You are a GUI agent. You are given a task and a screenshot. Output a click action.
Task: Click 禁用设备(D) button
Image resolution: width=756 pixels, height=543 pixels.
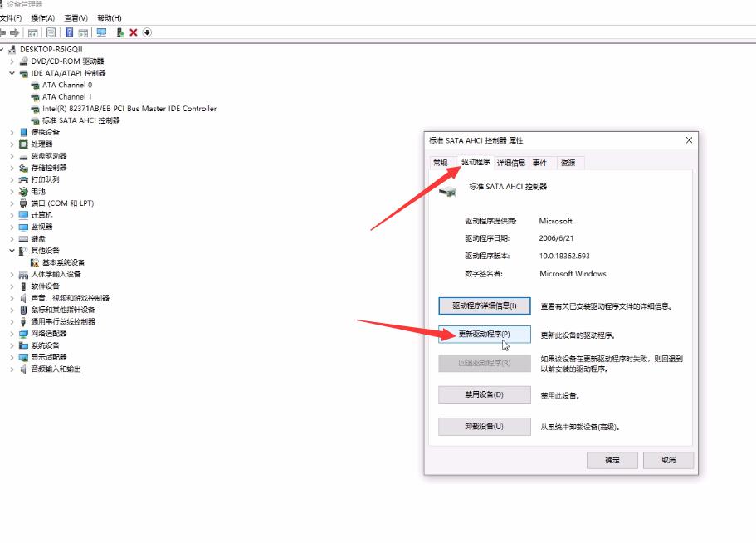click(485, 394)
